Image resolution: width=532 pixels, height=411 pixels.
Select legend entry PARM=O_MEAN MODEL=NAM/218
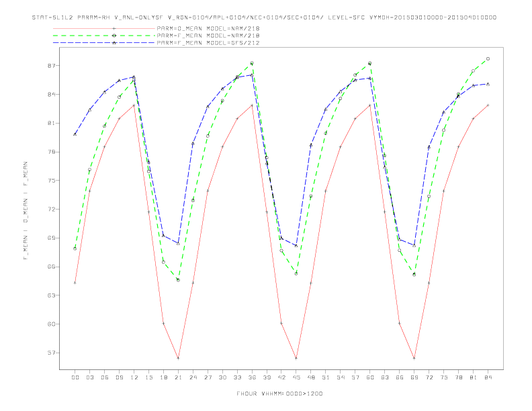pos(208,28)
